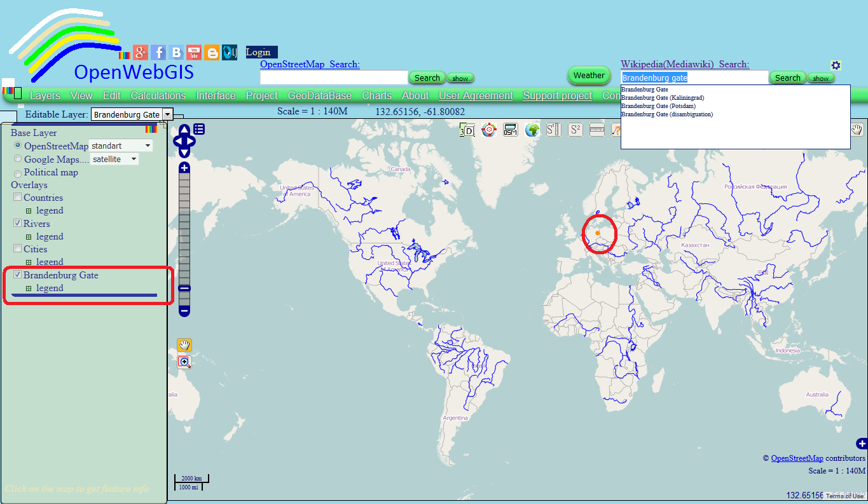The width and height of the screenshot is (868, 504).
Task: Activate the pan hand tool below zoom slider
Action: coord(184,344)
